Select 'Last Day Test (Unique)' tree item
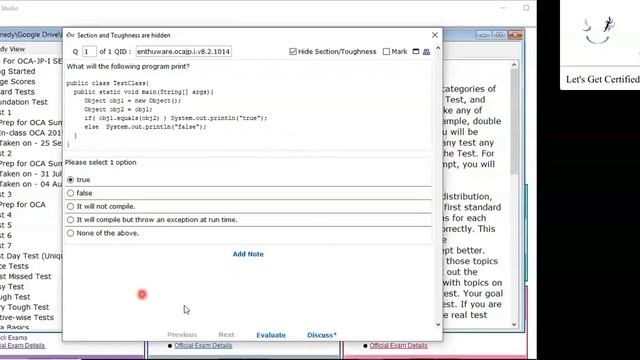Screen dimensions: 640x360 31,256
